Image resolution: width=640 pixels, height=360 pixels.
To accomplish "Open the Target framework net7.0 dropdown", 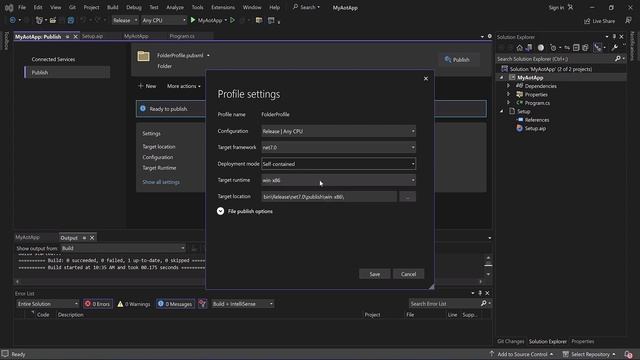I will tap(338, 147).
